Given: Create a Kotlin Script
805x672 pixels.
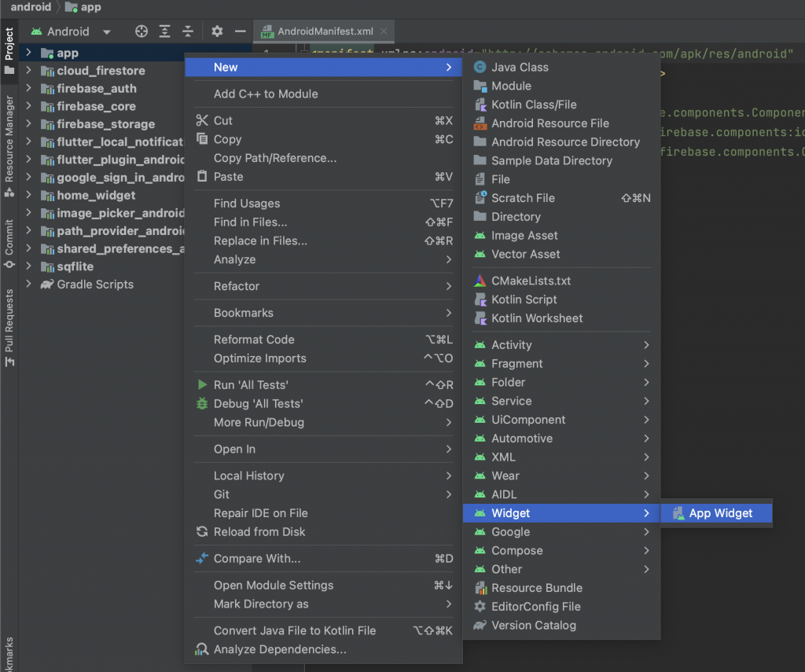Looking at the screenshot, I should tap(561, 299).
